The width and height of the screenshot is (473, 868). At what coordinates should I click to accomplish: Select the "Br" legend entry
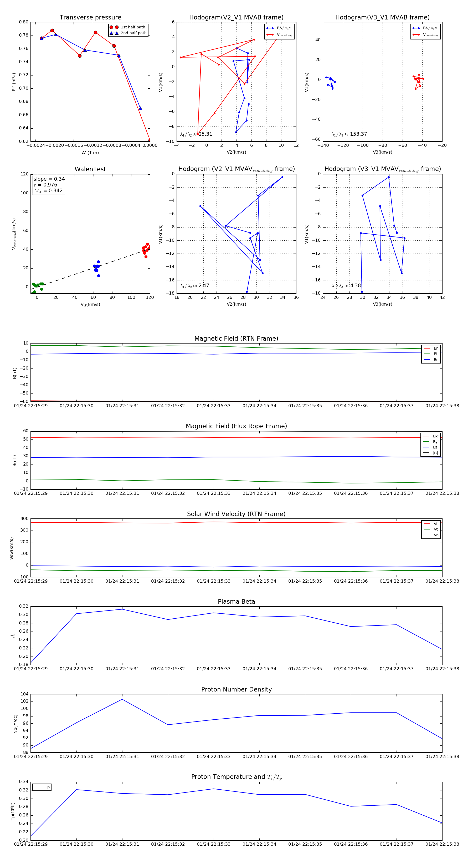(x=431, y=349)
